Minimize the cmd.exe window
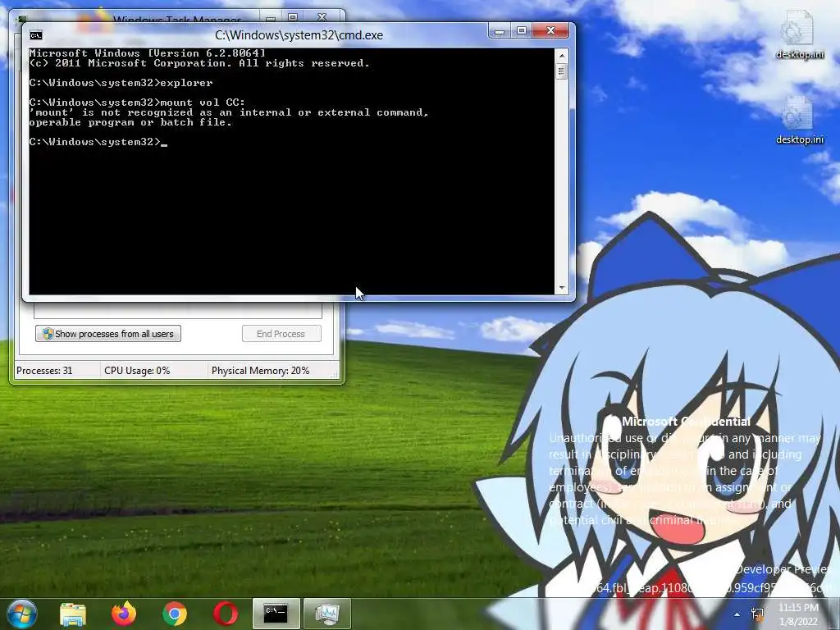Screen dimensions: 840x630 pos(500,31)
